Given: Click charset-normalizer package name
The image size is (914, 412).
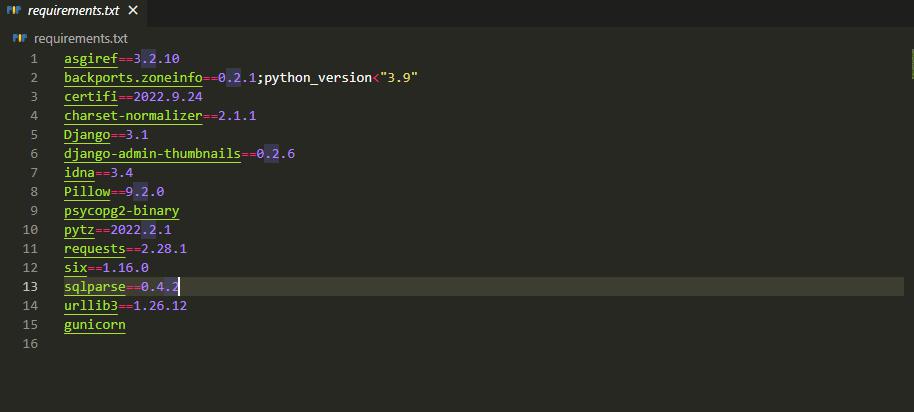Looking at the screenshot, I should pyautogui.click(x=133, y=116).
